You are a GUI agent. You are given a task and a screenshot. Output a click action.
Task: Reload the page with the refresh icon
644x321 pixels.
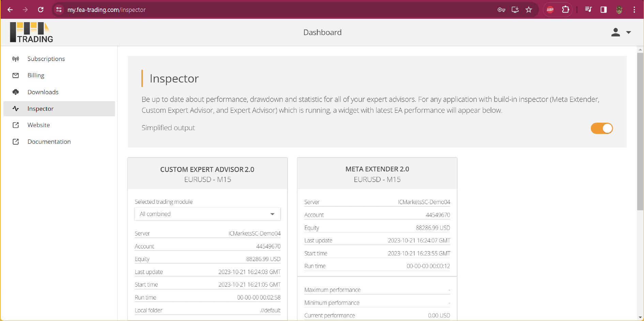tap(41, 10)
